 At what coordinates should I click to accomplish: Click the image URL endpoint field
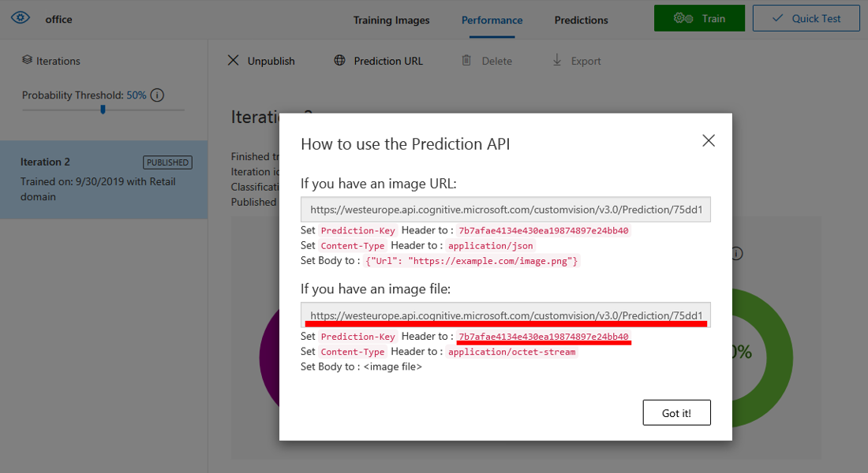(x=505, y=210)
